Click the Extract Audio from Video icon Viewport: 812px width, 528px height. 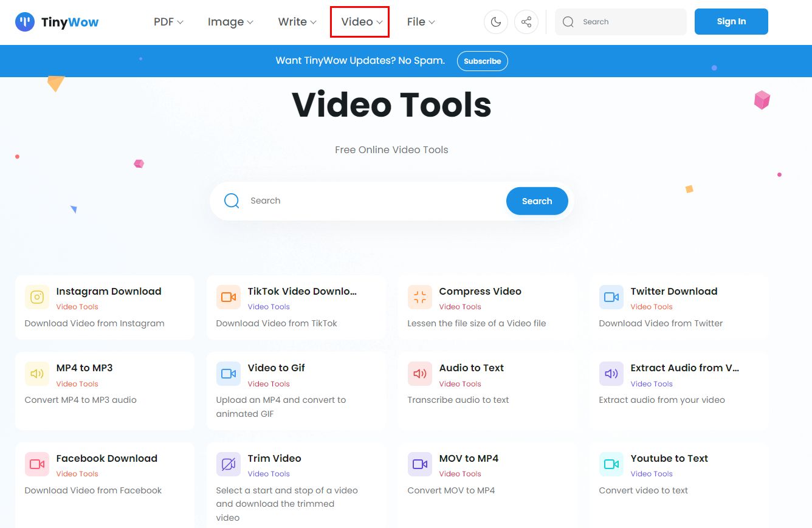(x=611, y=374)
